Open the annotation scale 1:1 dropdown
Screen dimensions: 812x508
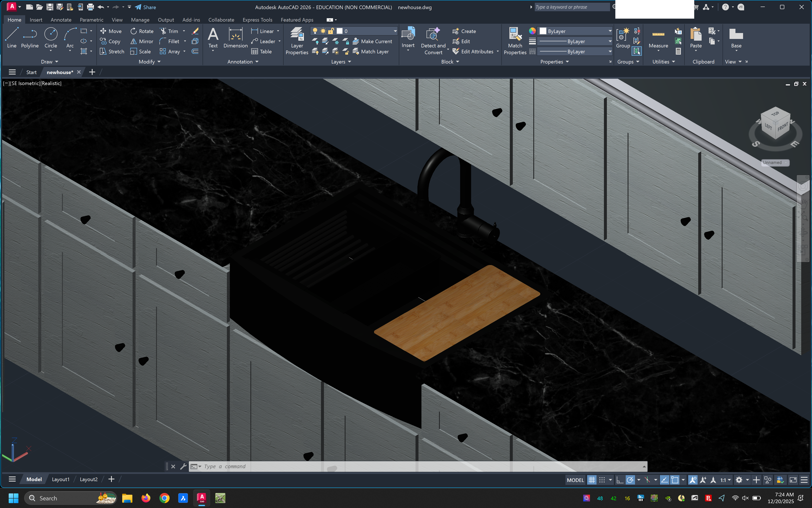[x=726, y=480]
